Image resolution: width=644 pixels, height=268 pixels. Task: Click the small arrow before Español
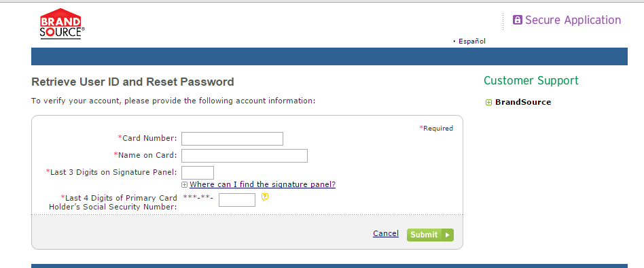pyautogui.click(x=454, y=41)
